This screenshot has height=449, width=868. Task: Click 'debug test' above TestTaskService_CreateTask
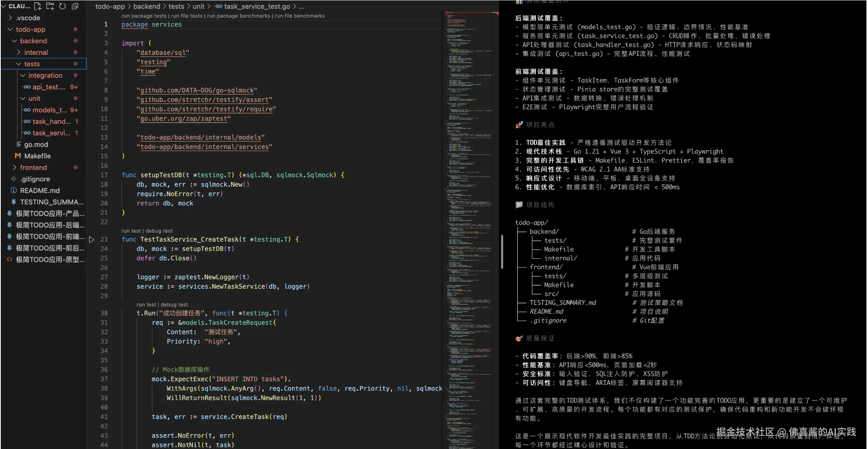tap(159, 231)
